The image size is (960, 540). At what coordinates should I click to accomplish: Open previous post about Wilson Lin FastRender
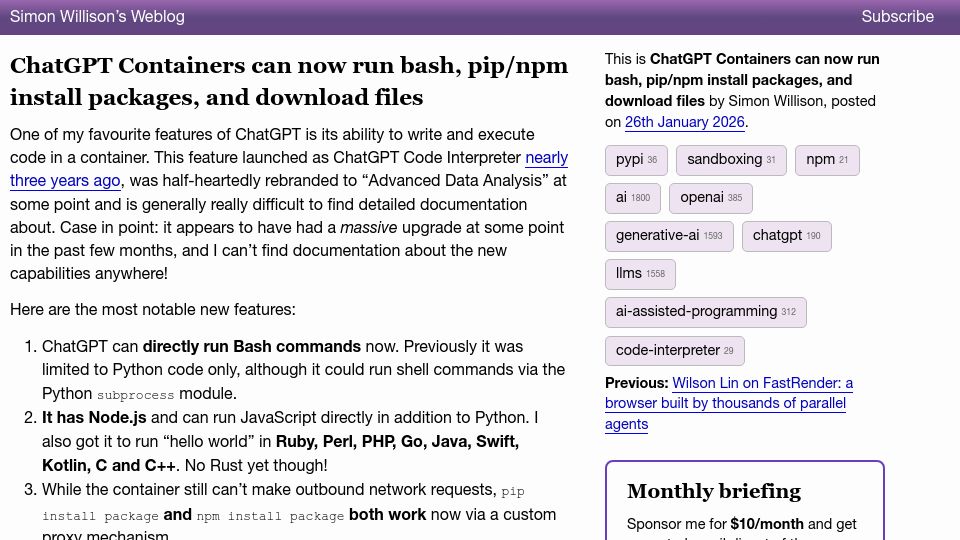(729, 403)
